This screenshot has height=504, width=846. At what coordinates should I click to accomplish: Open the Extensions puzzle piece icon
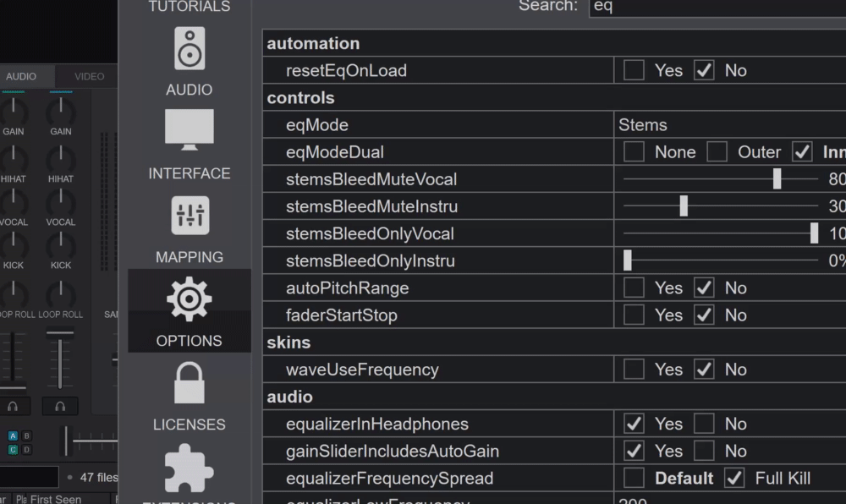[189, 468]
